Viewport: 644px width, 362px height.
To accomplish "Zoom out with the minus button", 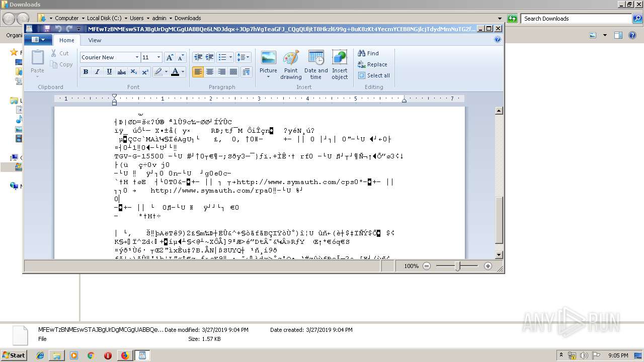I will tap(427, 266).
